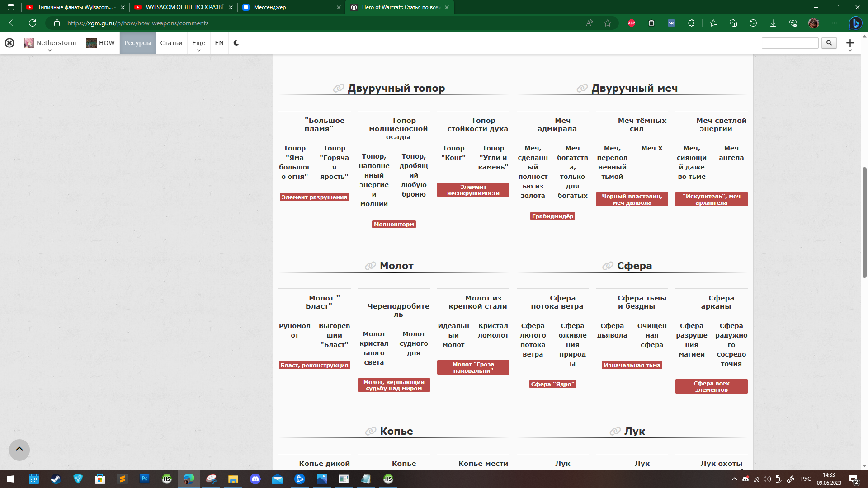Click the page vertical scrollbar thumb
Image resolution: width=868 pixels, height=488 pixels.
(864, 221)
